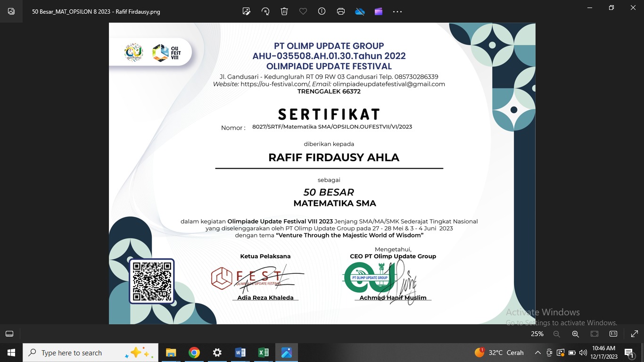The width and height of the screenshot is (644, 362).
Task: Open the Edit image tool
Action: tap(246, 11)
